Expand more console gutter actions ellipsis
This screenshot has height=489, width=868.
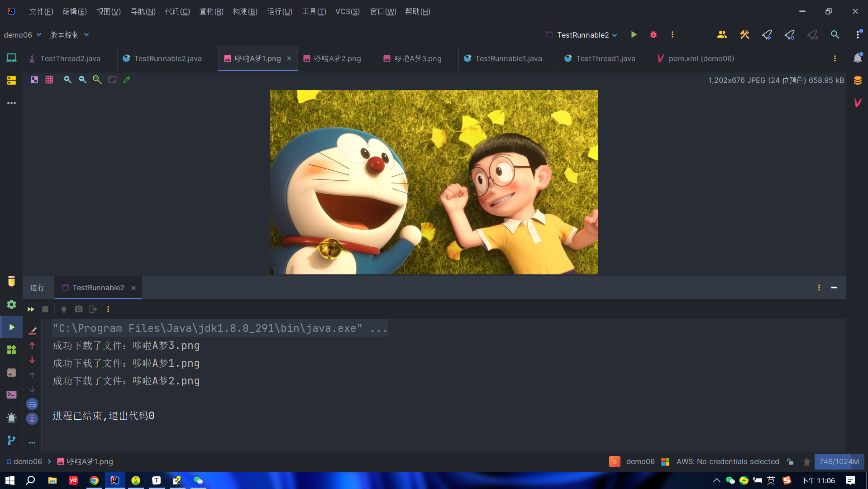pos(32,443)
